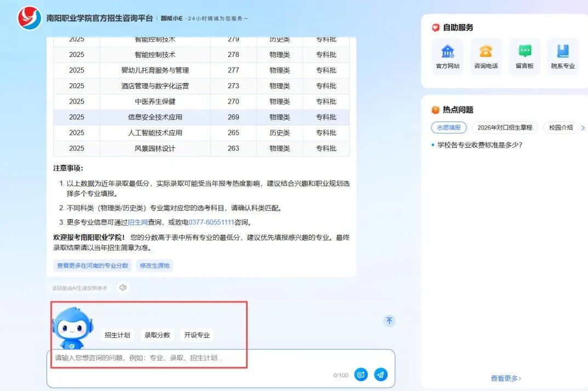Click 学校各专业收费标准是多少 question
This screenshot has height=391, width=588.
pyautogui.click(x=479, y=145)
